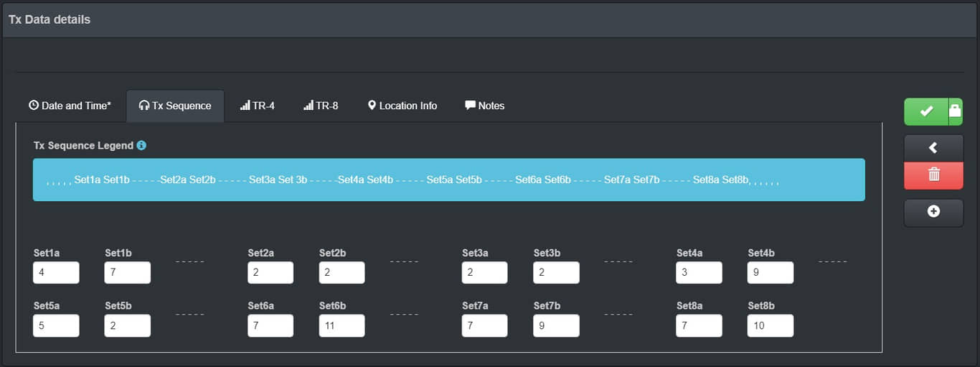Click the Set7a input field
980x367 pixels.
click(484, 325)
